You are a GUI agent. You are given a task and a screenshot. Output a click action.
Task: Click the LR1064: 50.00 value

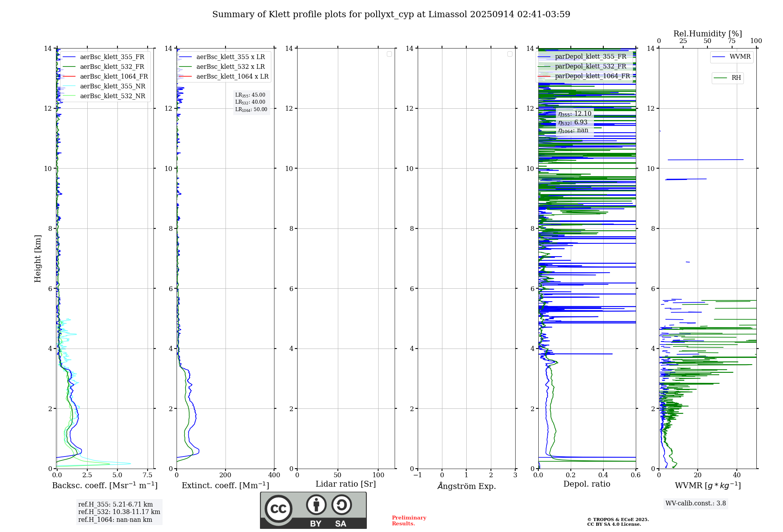tap(251, 110)
